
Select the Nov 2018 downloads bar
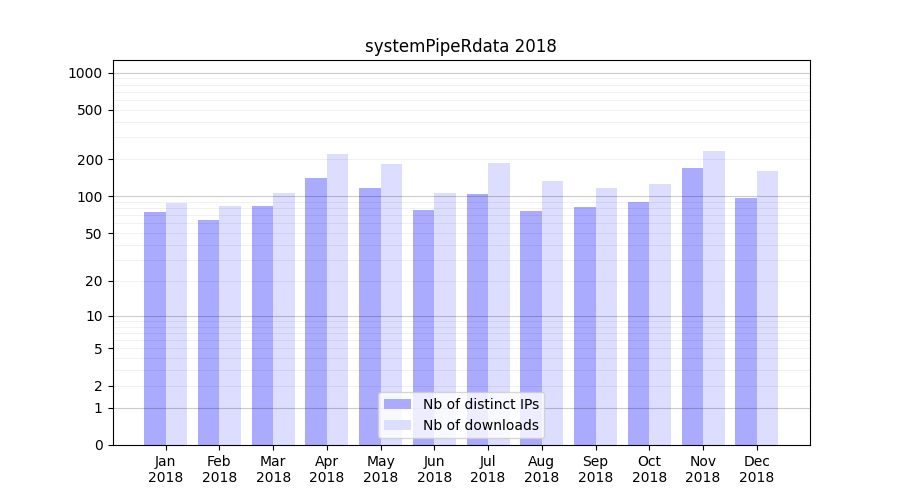(x=714, y=298)
